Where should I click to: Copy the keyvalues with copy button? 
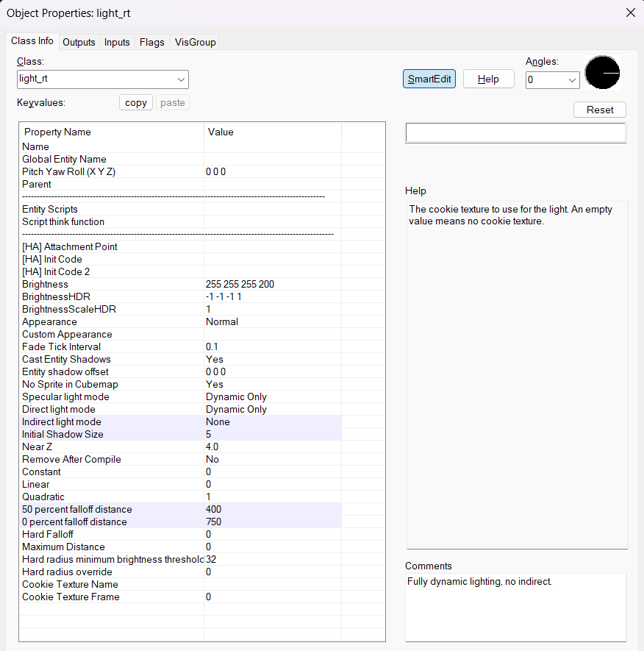(136, 103)
